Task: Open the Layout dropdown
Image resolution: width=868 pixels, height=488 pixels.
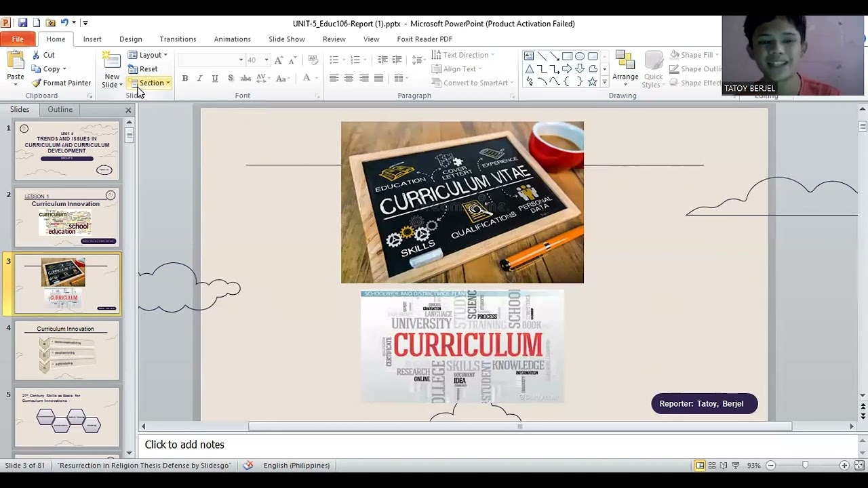Action: [x=148, y=55]
